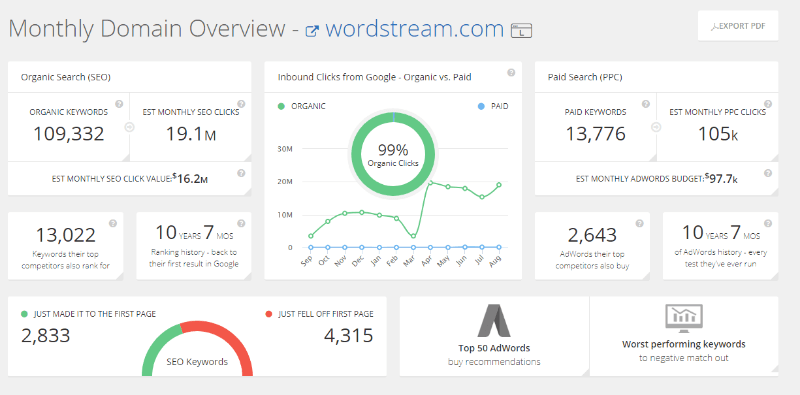Click the Inbound Clicks from Google heading

[x=374, y=77]
